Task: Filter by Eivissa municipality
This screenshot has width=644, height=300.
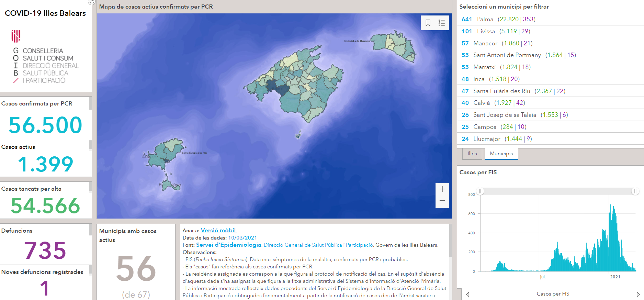Action: pyautogui.click(x=551, y=31)
